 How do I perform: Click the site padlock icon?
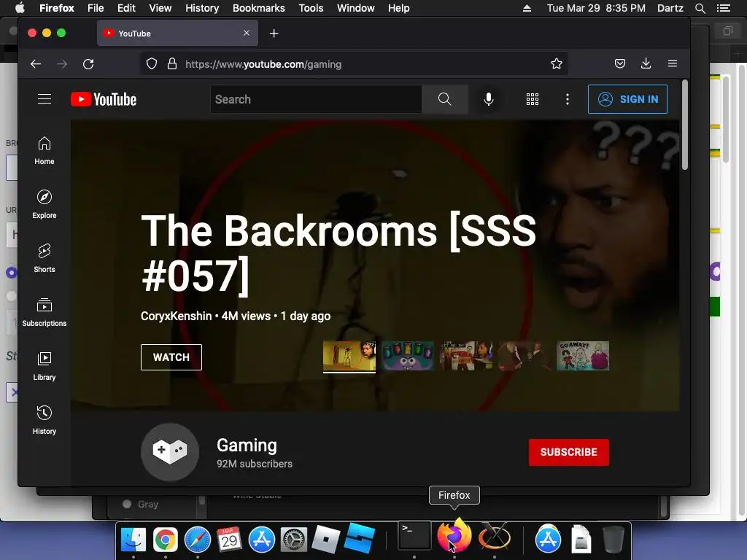coord(172,64)
